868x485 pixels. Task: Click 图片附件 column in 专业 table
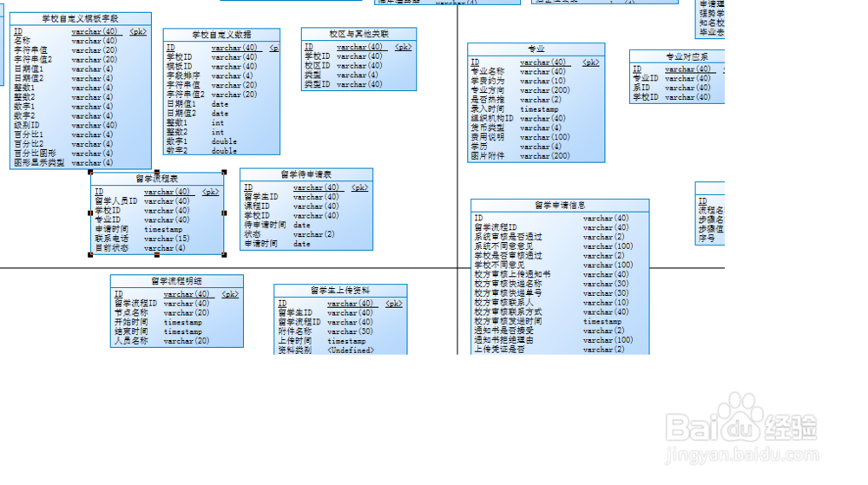(488, 156)
